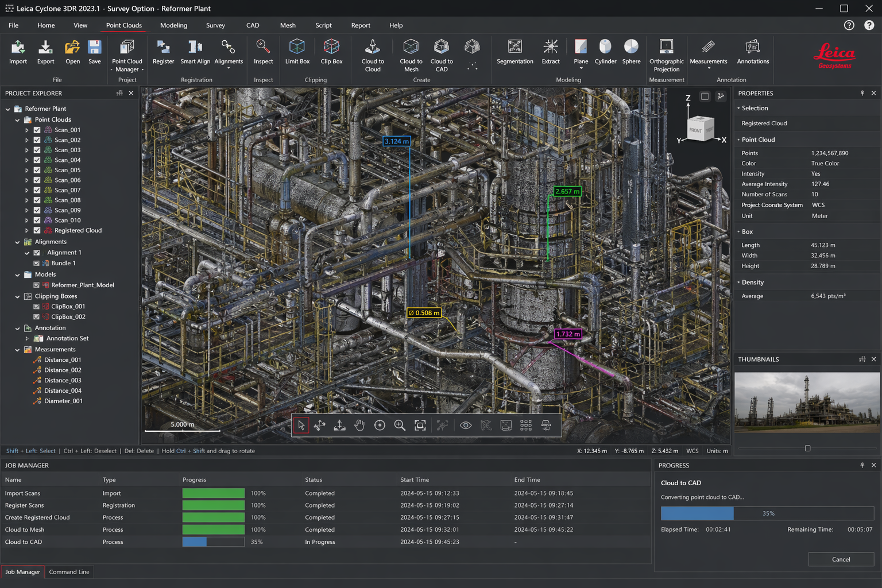Toggle the ClipBox_002 checkbox
The width and height of the screenshot is (882, 588).
[x=37, y=317]
